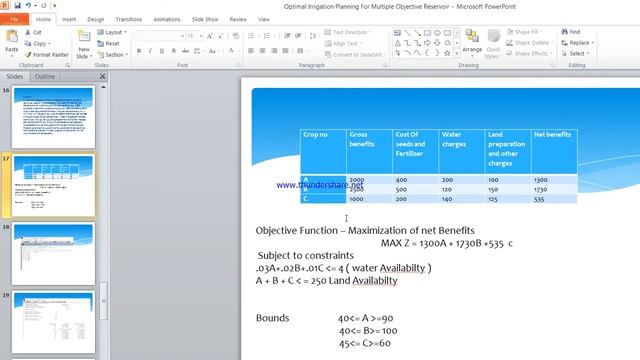Click the Cut button

click(x=33, y=32)
